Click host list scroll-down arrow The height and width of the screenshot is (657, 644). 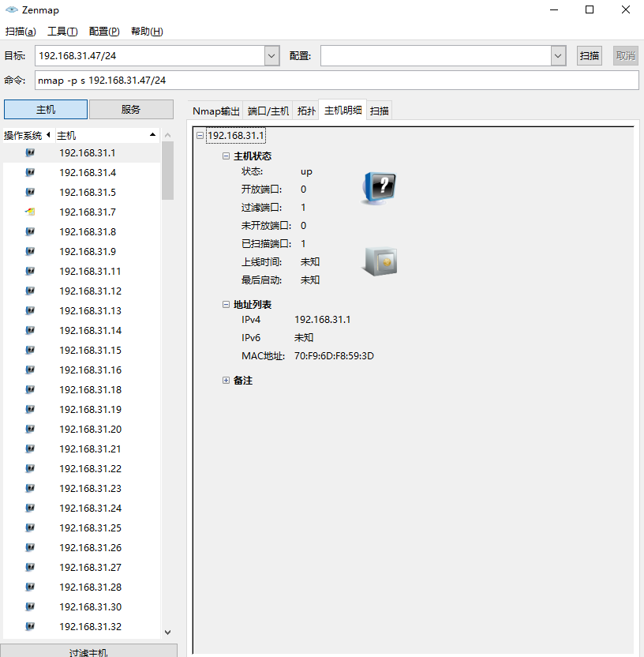(x=167, y=633)
